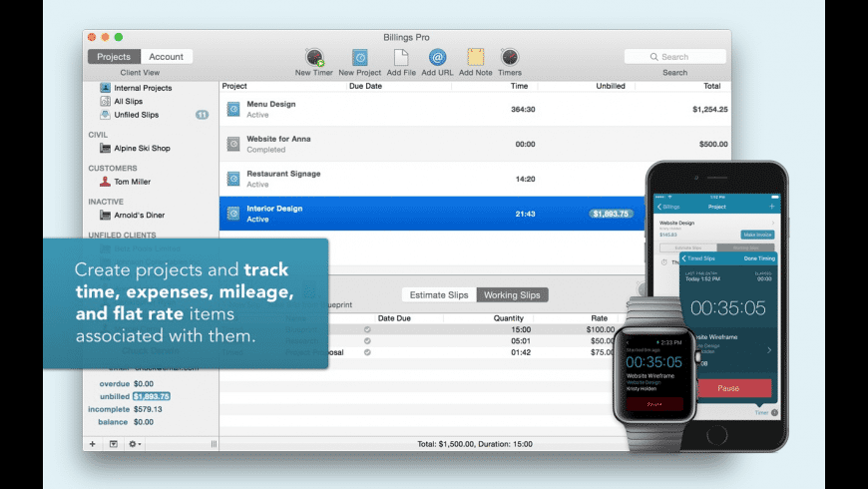This screenshot has height=489, width=868.
Task: Click the sidebar resize handle icon
Action: tap(214, 443)
